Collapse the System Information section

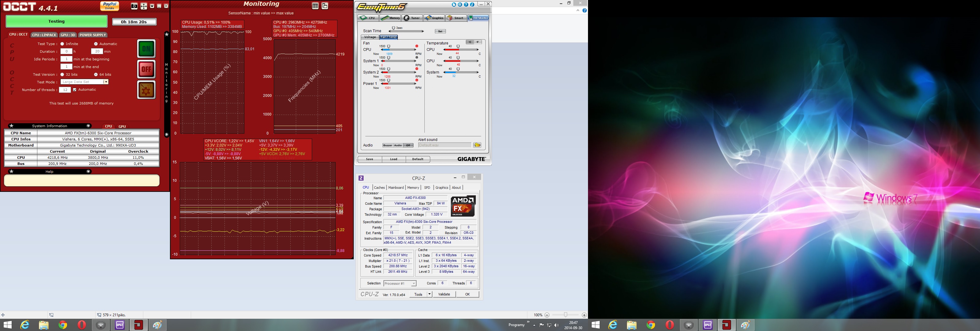88,126
